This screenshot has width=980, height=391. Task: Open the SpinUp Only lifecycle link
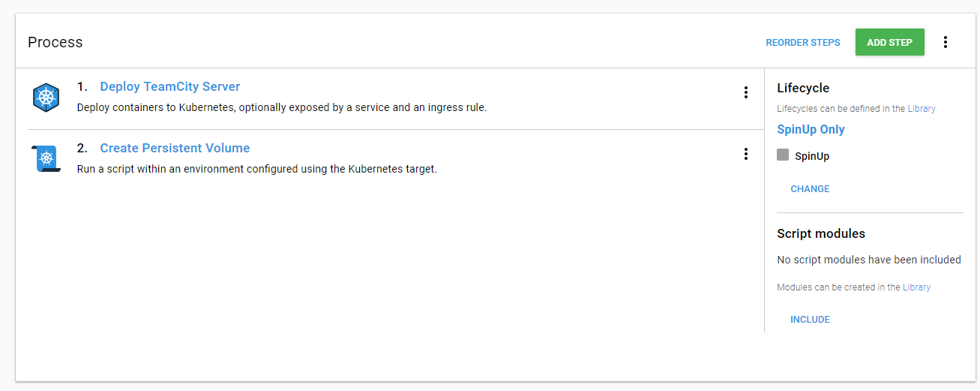(x=811, y=129)
